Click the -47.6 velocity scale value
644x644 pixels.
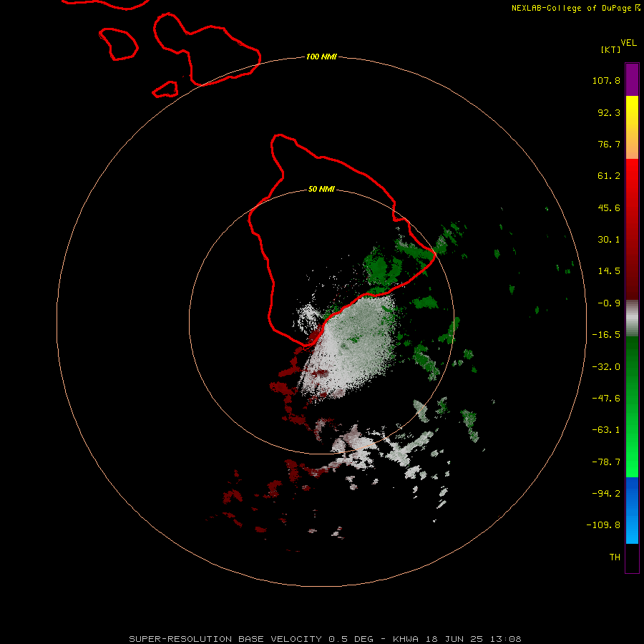(x=606, y=399)
